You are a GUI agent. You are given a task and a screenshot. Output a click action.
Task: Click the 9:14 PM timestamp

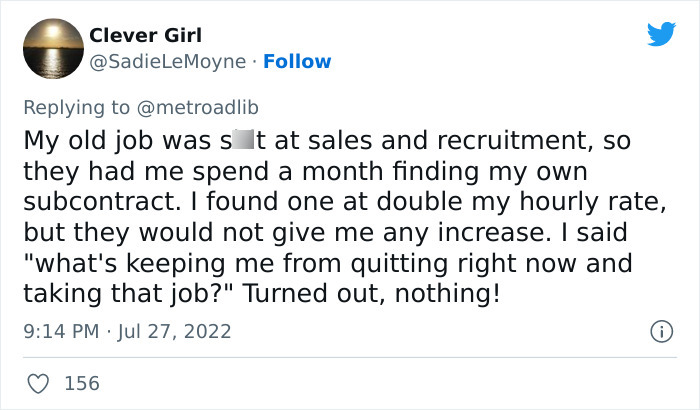(58, 330)
